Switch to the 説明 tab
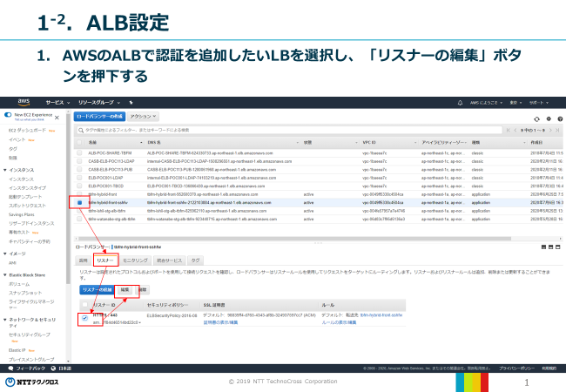Screen dimensions: 566x392 click(84, 260)
